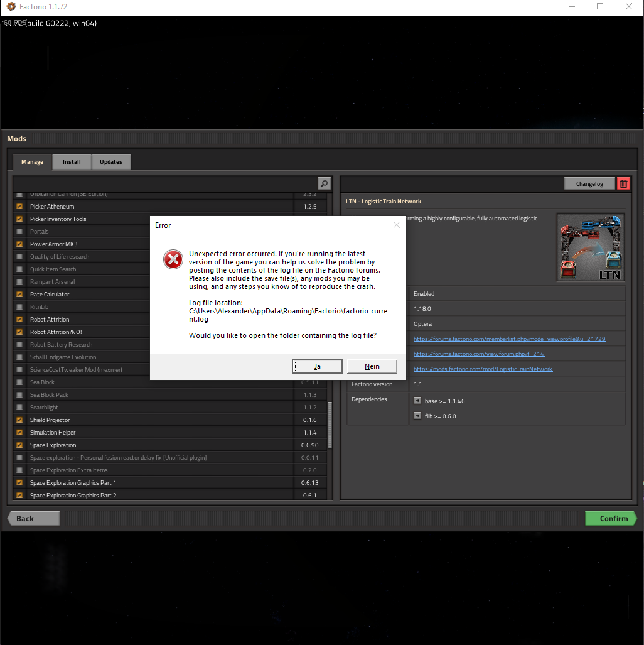Viewport: 644px width, 645px height.
Task: Toggle the Simulation Helper checkbox
Action: pyautogui.click(x=19, y=432)
